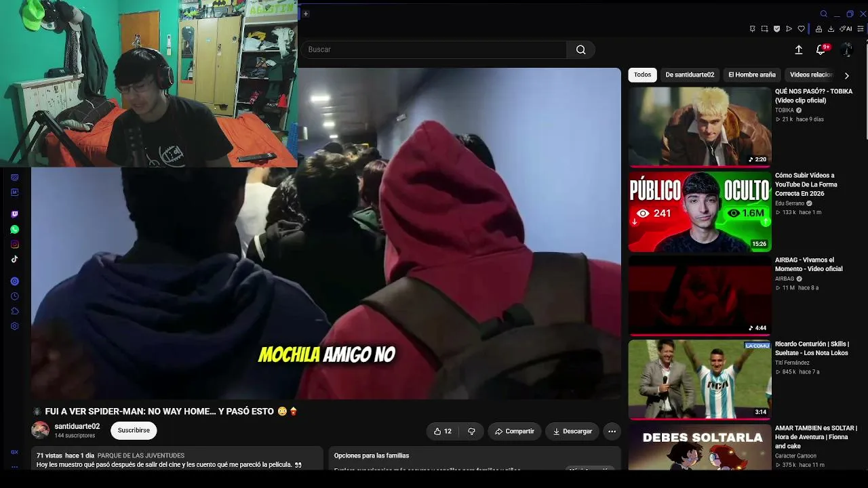This screenshot has width=868, height=488.
Task: Open the browser AI assistant icon
Action: [x=846, y=28]
